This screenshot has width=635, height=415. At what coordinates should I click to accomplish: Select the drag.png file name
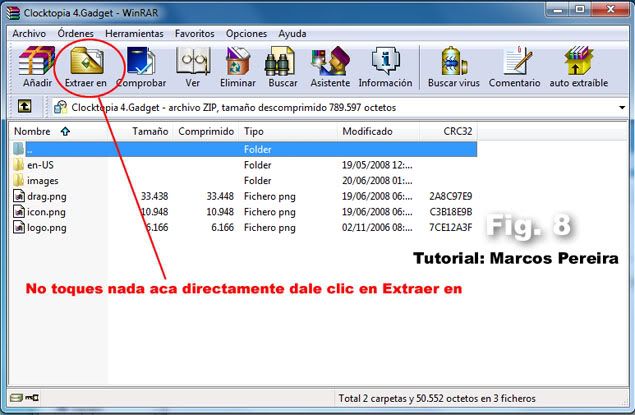[x=47, y=196]
